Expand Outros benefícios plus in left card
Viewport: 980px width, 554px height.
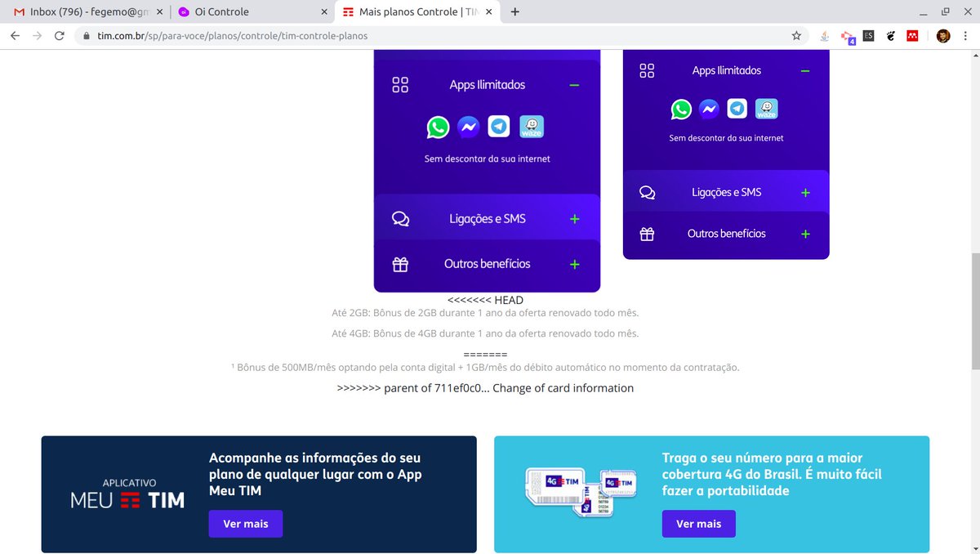(x=574, y=264)
